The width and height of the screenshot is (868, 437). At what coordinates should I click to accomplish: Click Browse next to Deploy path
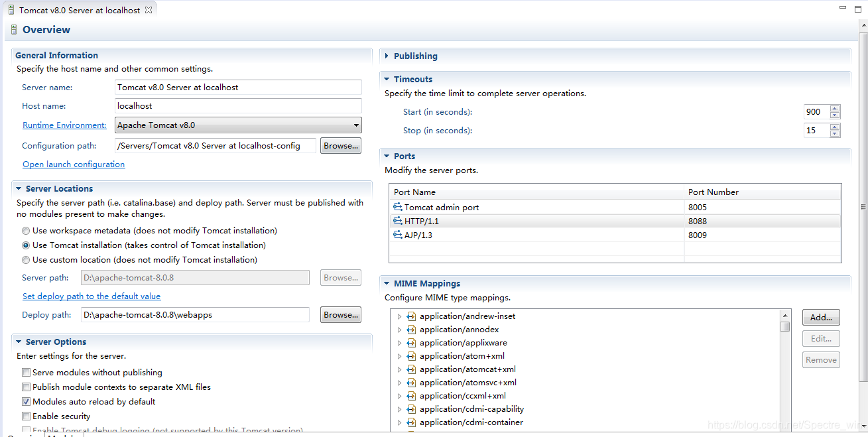(341, 315)
